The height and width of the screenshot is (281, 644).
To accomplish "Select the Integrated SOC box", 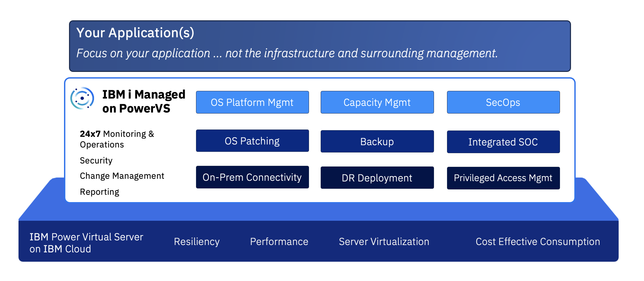I will pyautogui.click(x=503, y=142).
